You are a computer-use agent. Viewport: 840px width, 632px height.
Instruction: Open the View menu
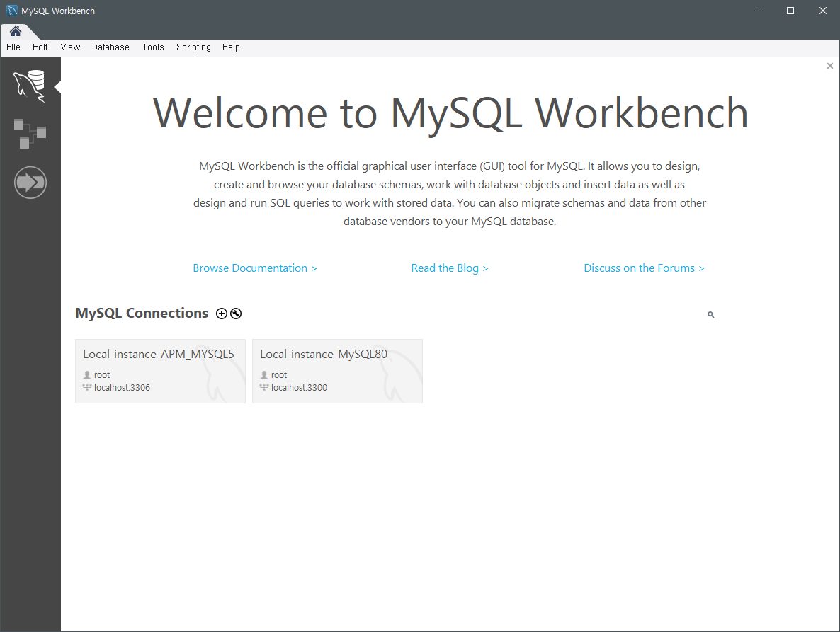pos(70,47)
